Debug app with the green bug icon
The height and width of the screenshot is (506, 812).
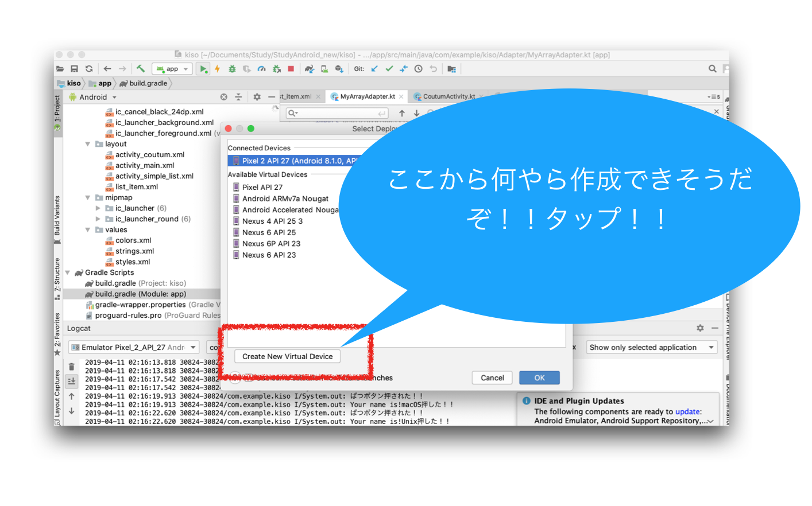coord(232,69)
